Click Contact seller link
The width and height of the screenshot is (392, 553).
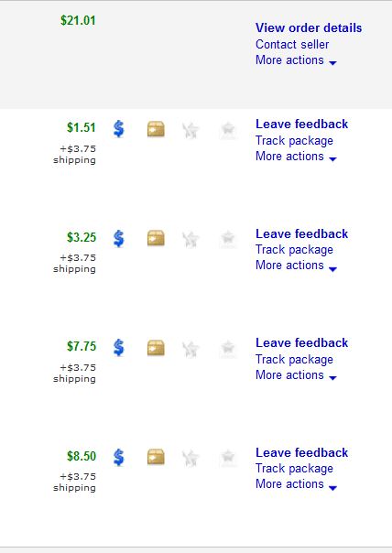click(x=292, y=45)
